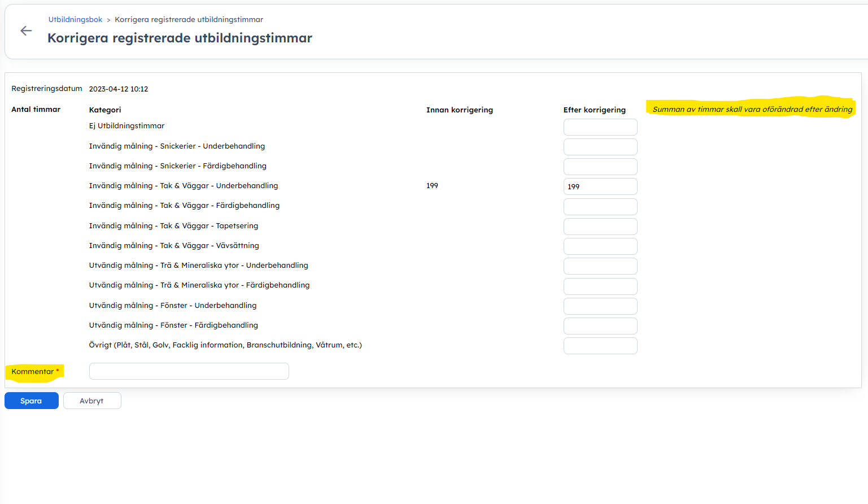Click the back arrow icon
This screenshot has height=504, width=868.
tap(26, 31)
